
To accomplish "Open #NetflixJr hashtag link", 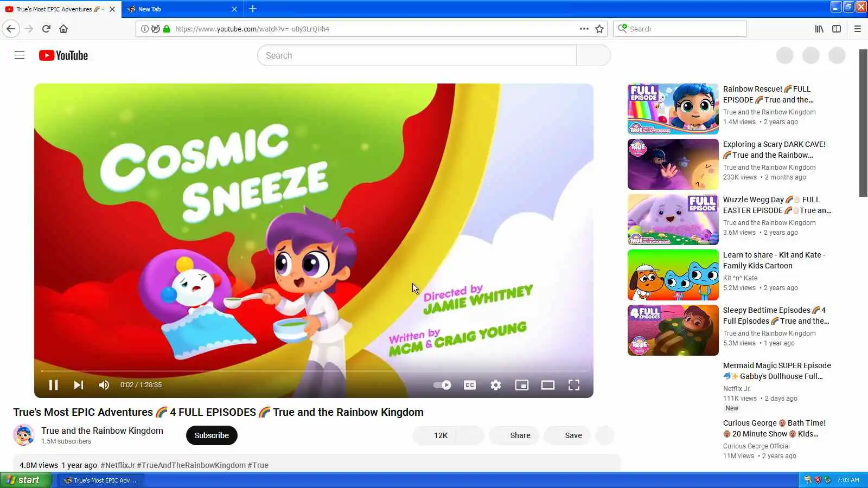I will pyautogui.click(x=118, y=465).
